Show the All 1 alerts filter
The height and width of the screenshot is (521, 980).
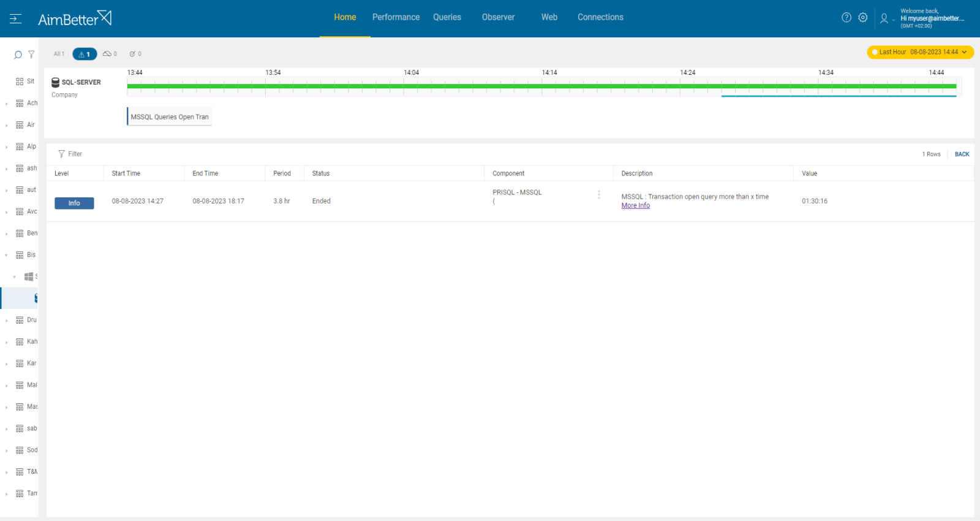click(x=59, y=54)
